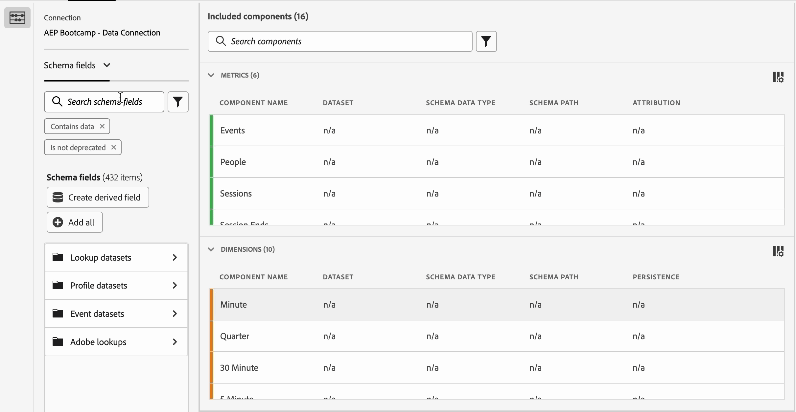796x412 pixels.
Task: Collapse the Metrics (6) section
Action: 211,76
